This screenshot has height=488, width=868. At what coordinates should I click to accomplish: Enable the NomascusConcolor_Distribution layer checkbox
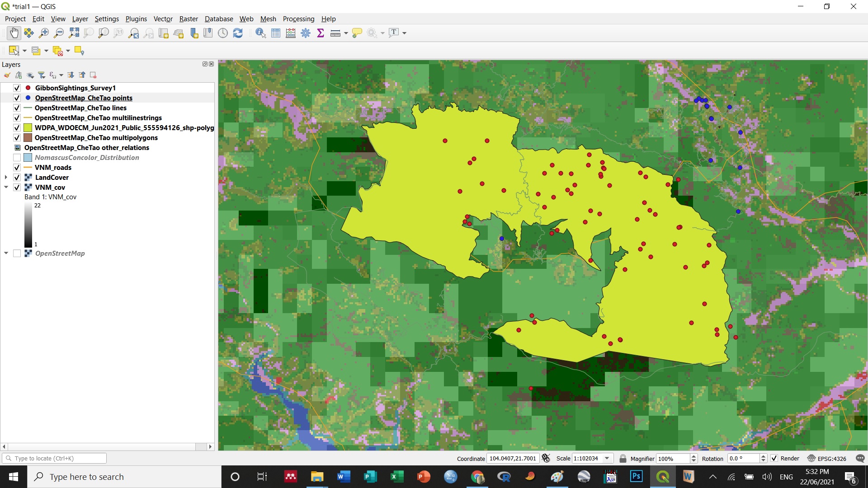click(17, 158)
